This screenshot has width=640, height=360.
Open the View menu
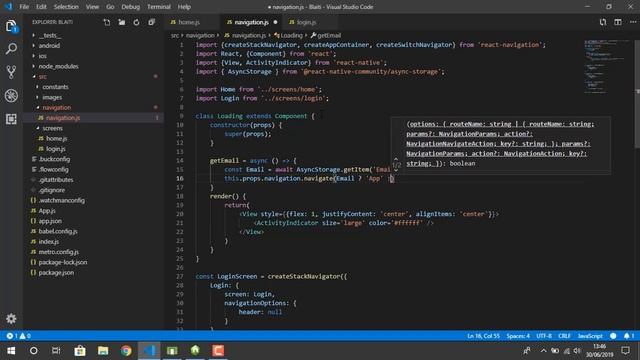point(92,7)
